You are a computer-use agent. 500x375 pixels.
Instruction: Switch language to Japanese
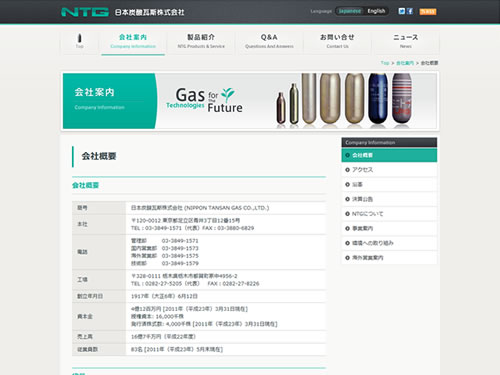pyautogui.click(x=349, y=11)
